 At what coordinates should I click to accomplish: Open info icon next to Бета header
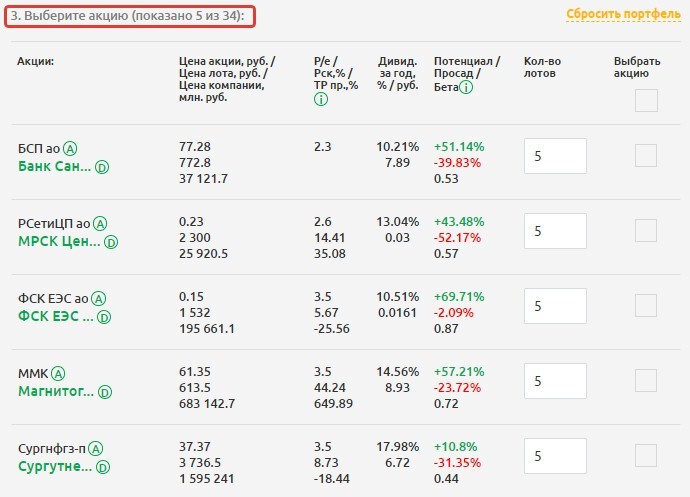[466, 88]
